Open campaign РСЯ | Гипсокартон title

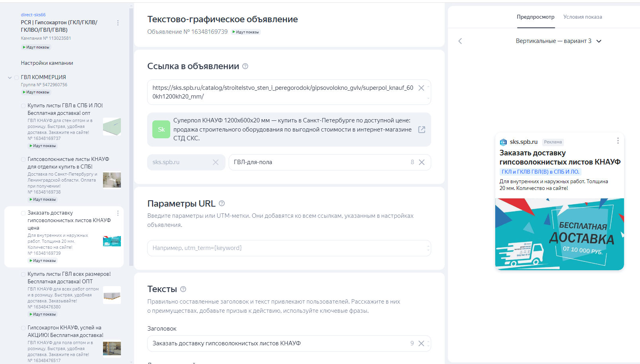click(x=59, y=26)
